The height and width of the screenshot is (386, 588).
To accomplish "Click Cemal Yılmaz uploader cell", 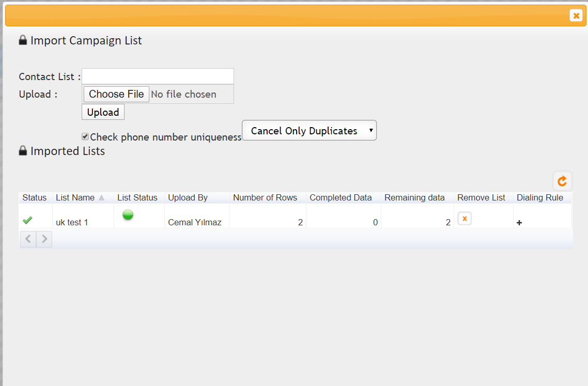I will (x=195, y=222).
